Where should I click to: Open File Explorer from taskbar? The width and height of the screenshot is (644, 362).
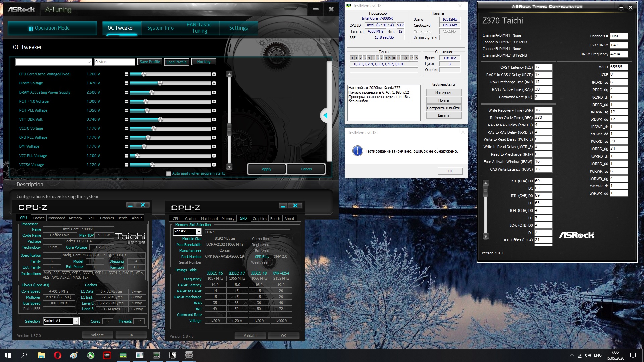41,355
